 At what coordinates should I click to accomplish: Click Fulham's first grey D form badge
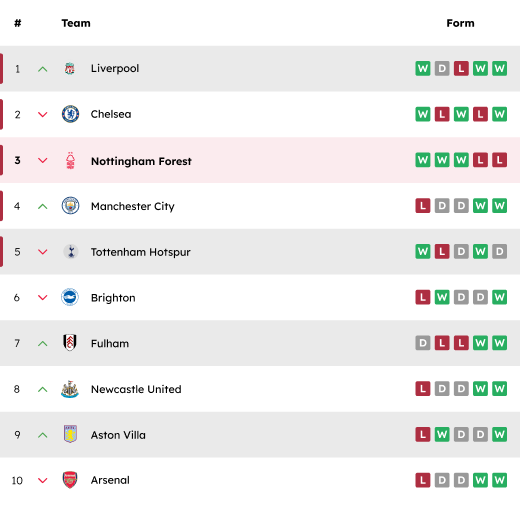[x=423, y=343]
